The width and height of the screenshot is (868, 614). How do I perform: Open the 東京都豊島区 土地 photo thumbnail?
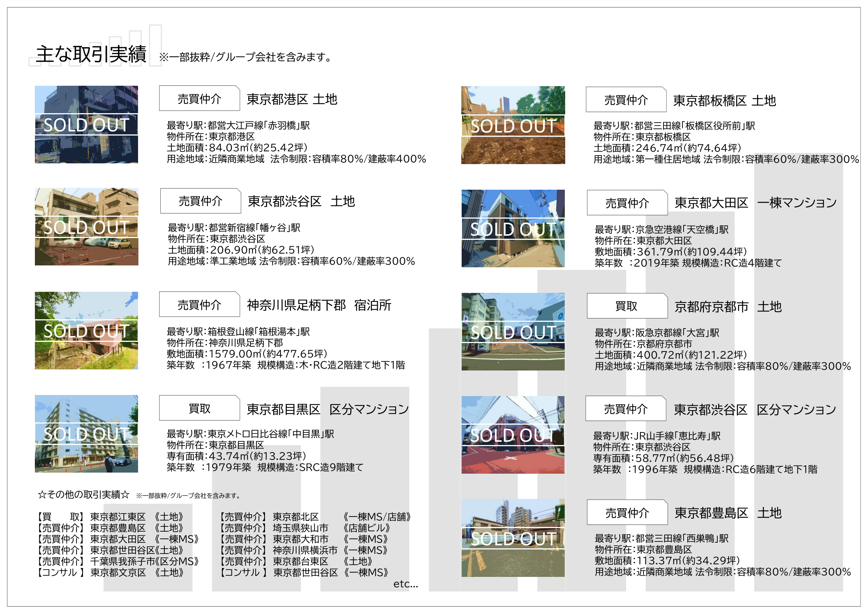click(513, 538)
